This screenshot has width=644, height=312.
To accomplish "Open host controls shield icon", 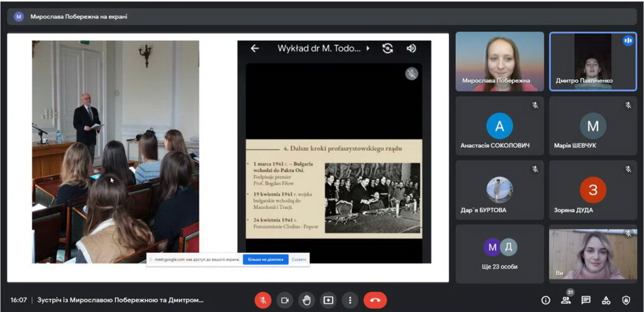I will 626,300.
